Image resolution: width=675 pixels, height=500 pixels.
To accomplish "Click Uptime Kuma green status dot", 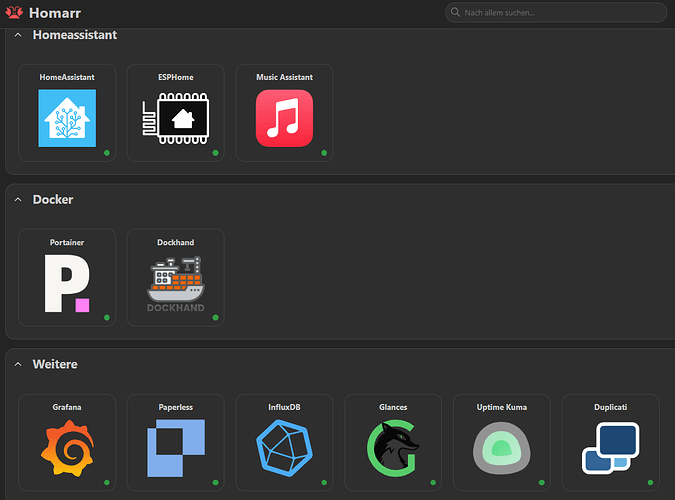I will (542, 483).
